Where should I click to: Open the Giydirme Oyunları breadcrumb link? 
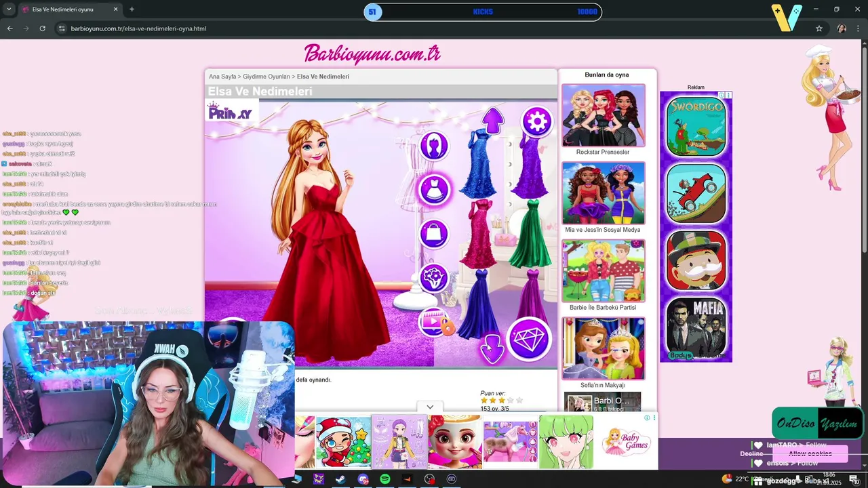tap(267, 77)
